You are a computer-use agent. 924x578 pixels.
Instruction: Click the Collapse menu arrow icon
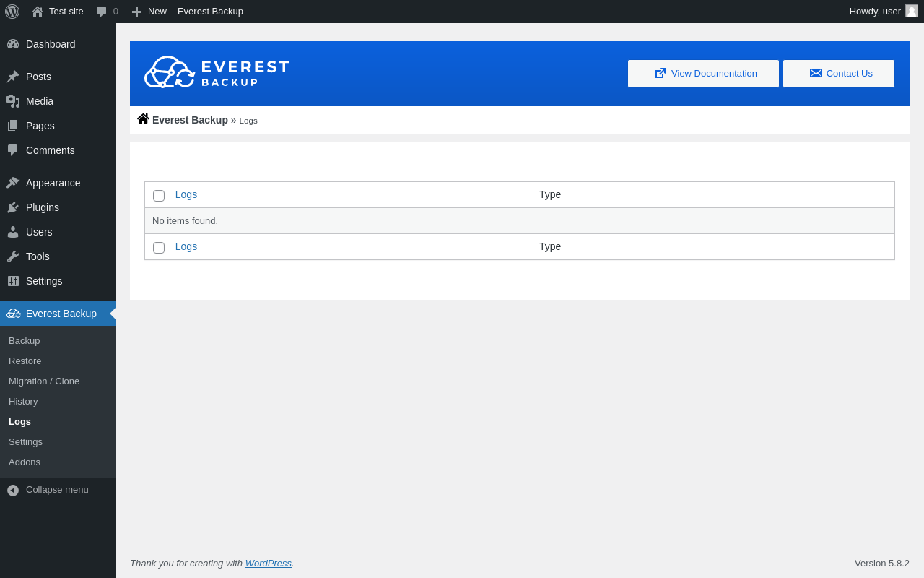point(13,490)
